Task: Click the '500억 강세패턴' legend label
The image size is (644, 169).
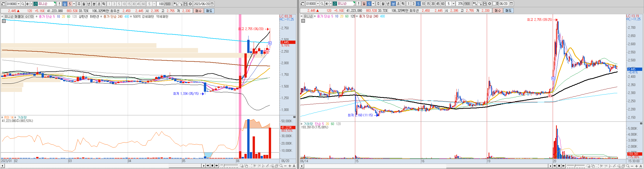Action: tap(143, 16)
